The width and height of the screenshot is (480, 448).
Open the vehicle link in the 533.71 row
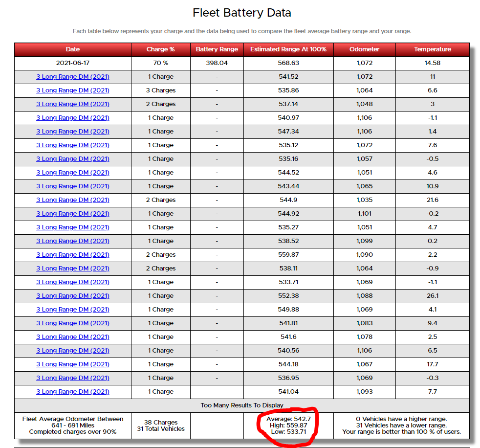[x=73, y=282]
